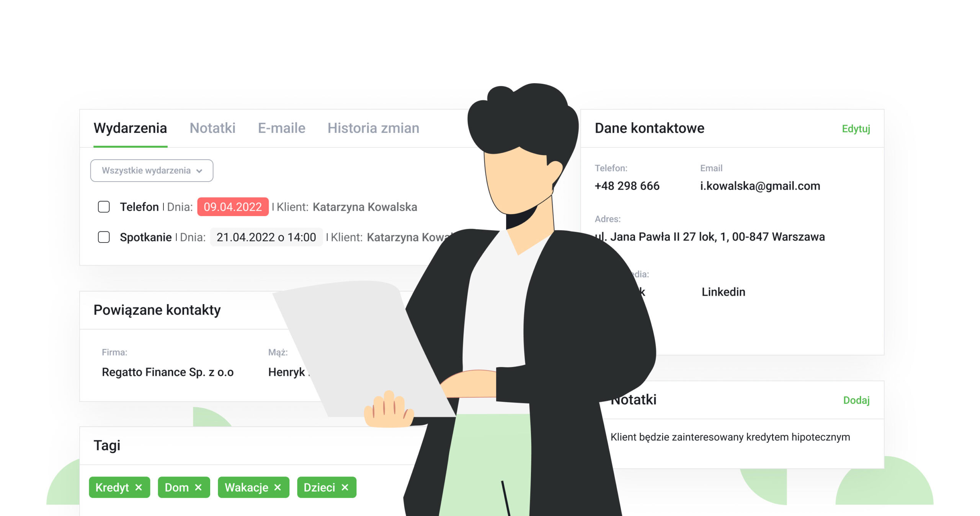Click the Tagi section heading

click(107, 446)
